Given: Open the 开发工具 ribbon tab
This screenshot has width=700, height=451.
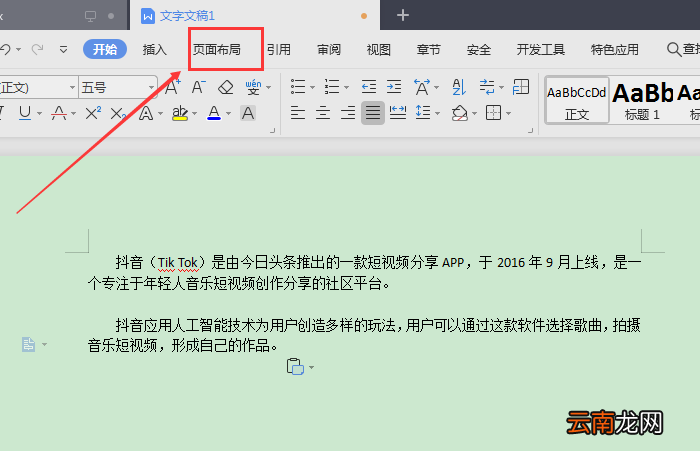Looking at the screenshot, I should tap(541, 49).
